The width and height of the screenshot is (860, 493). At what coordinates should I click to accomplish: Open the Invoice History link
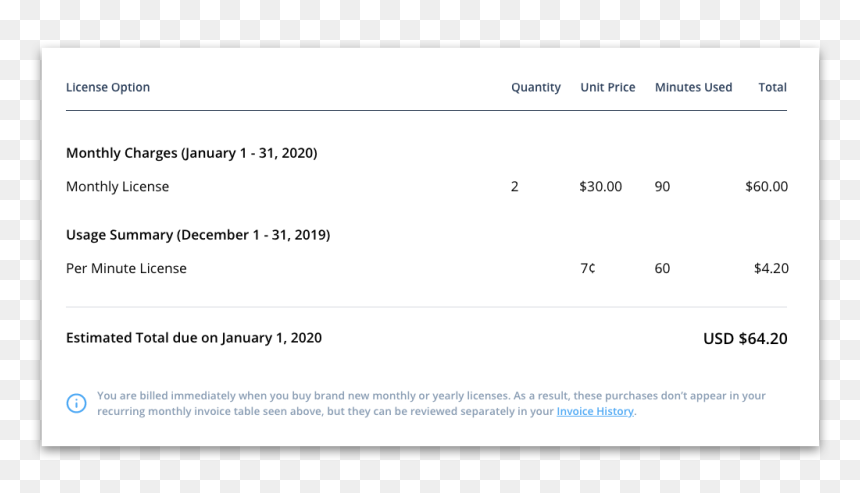point(595,411)
